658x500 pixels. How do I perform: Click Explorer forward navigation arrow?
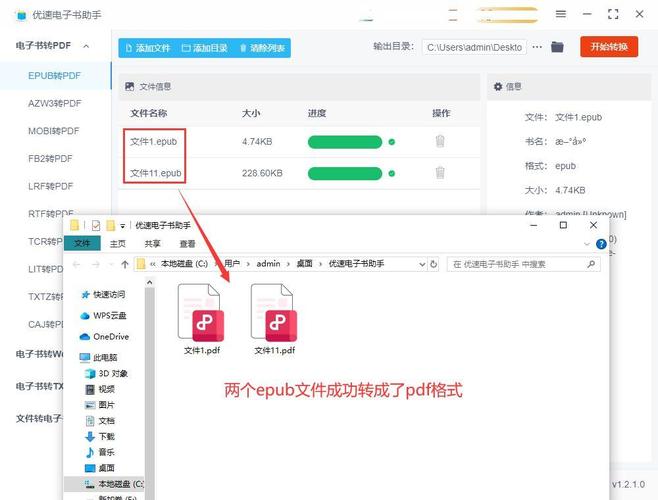click(96, 264)
